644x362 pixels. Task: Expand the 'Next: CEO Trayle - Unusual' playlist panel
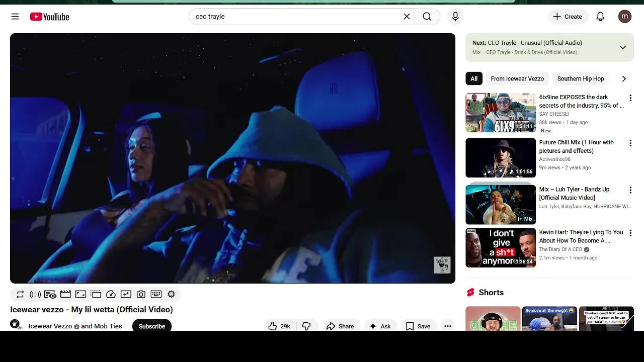pyautogui.click(x=622, y=47)
